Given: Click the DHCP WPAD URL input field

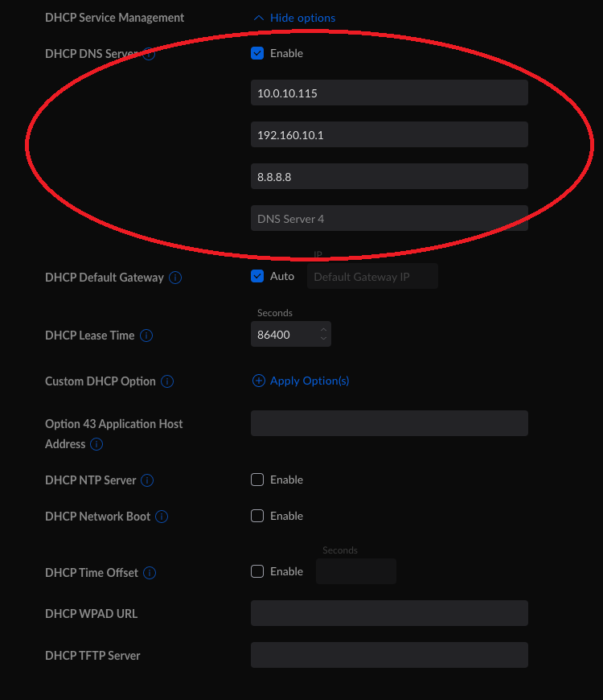Looking at the screenshot, I should point(389,613).
